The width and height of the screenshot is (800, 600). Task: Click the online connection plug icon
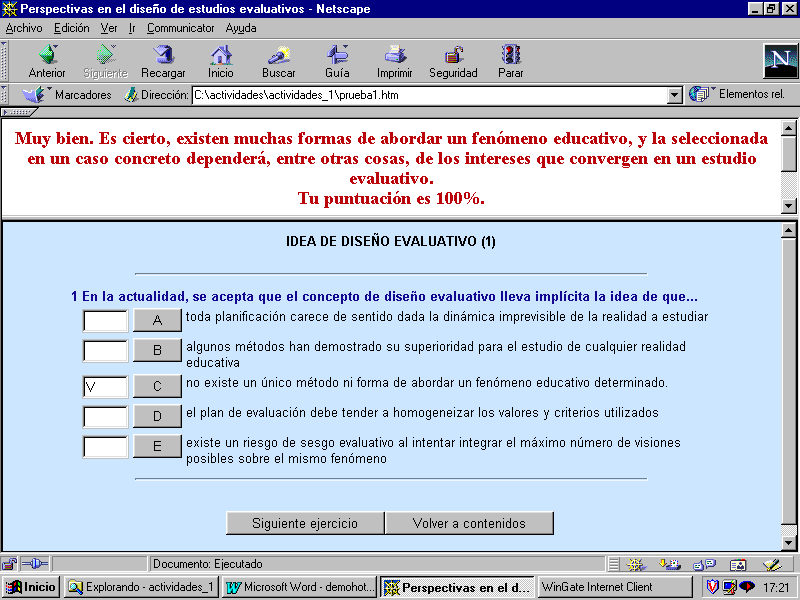pos(35,564)
